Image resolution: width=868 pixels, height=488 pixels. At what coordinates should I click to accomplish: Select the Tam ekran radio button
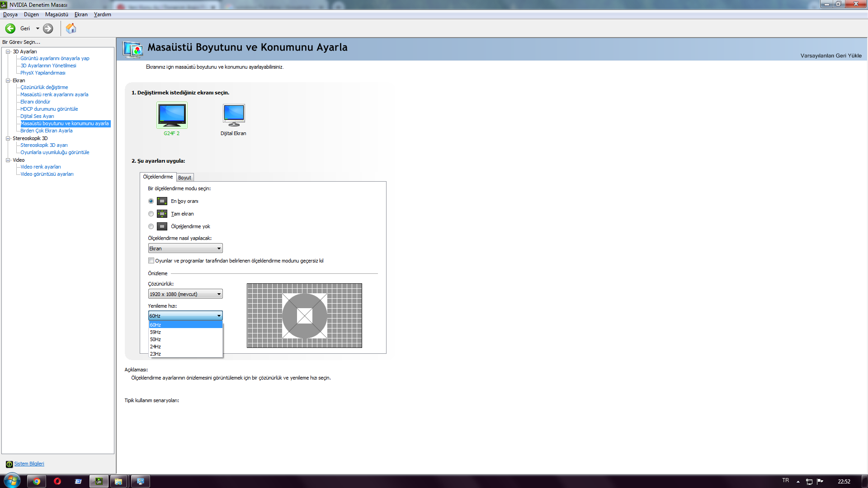(151, 214)
